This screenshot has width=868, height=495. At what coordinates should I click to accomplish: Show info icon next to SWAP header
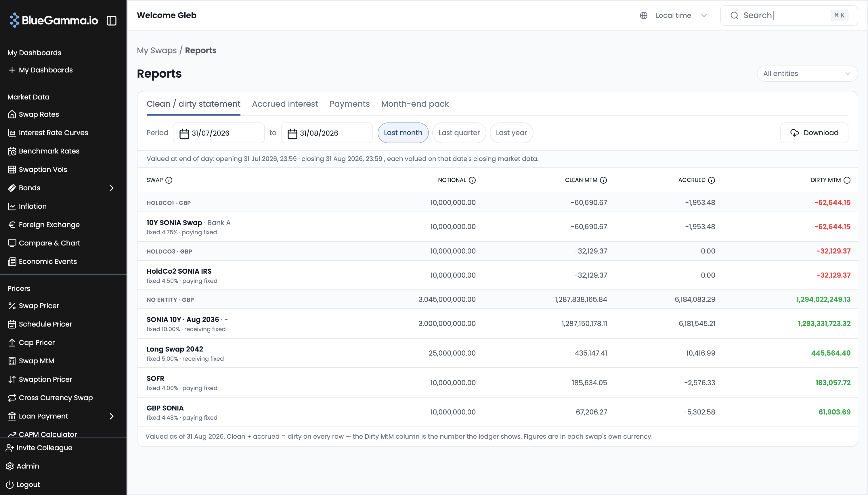click(x=169, y=180)
